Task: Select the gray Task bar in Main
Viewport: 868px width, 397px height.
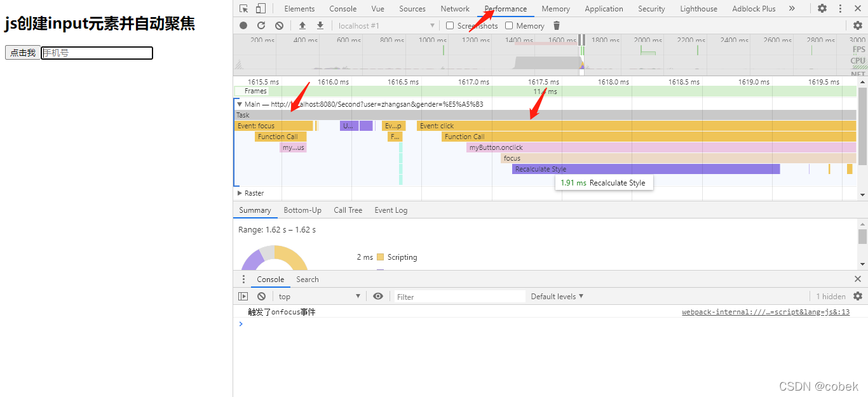Action: pyautogui.click(x=545, y=115)
